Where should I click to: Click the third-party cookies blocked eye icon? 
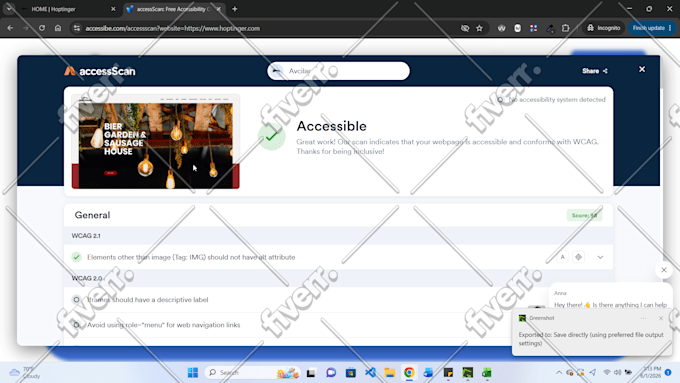(465, 28)
